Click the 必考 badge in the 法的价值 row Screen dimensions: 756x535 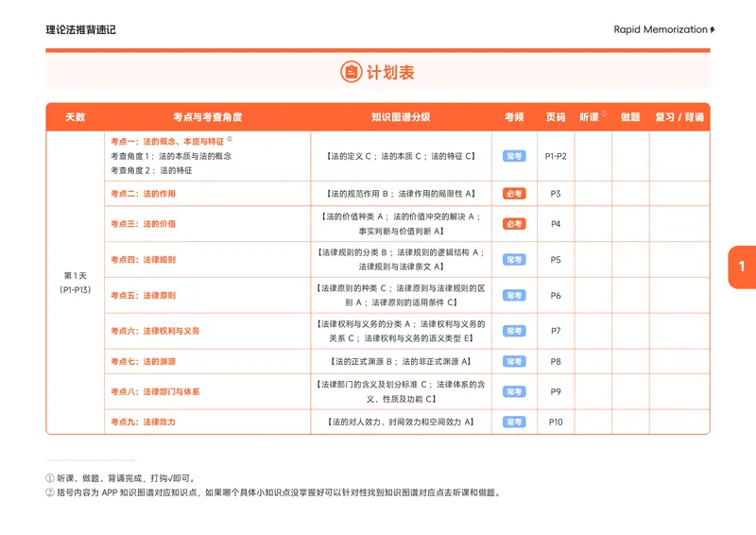pos(514,224)
